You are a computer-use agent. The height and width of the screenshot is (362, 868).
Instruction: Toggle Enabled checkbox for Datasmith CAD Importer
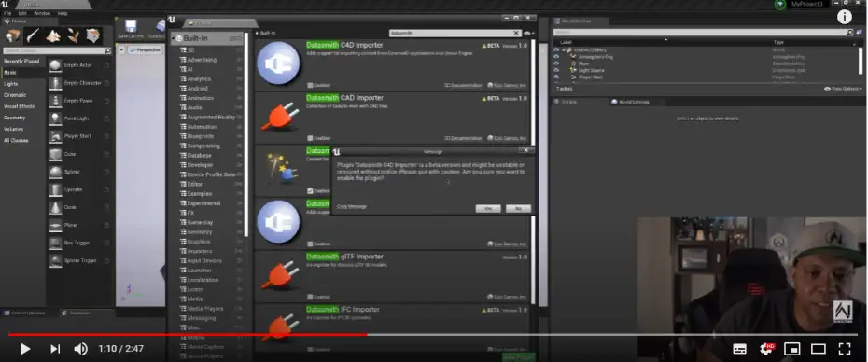[x=310, y=138]
